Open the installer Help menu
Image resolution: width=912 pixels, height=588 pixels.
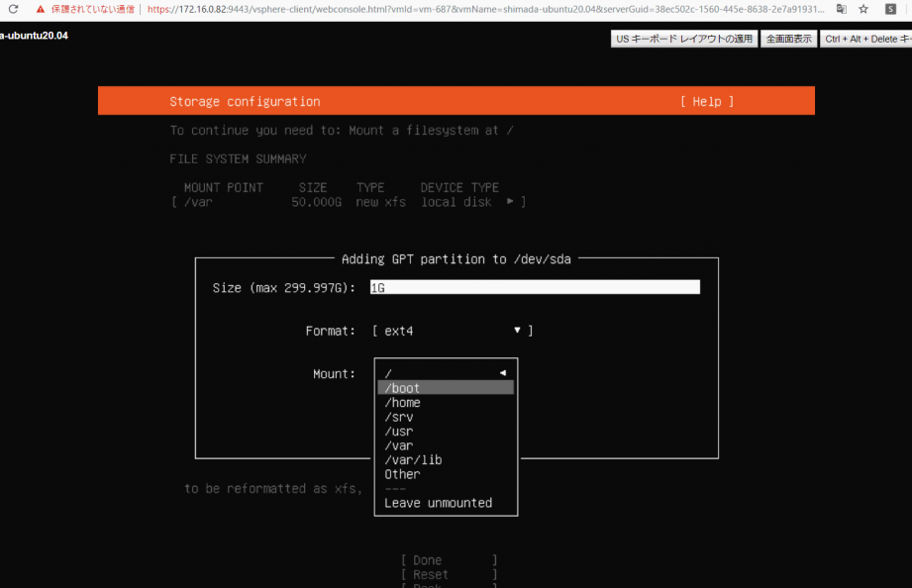707,102
